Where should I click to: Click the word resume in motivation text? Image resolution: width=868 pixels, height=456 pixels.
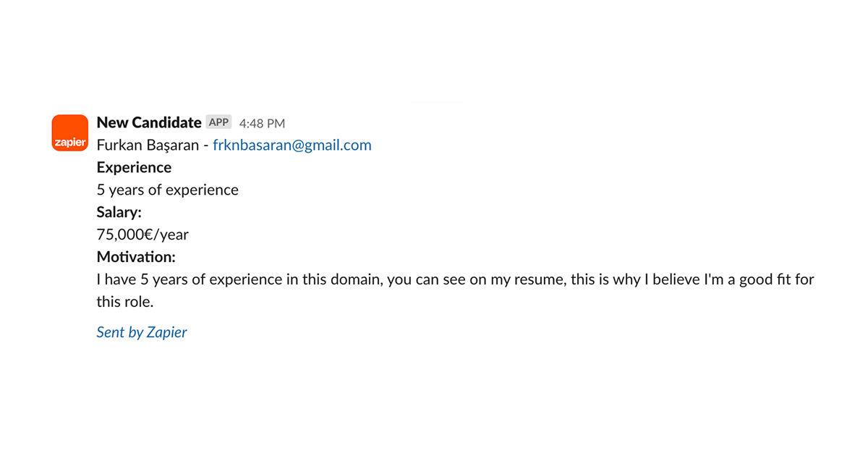539,279
